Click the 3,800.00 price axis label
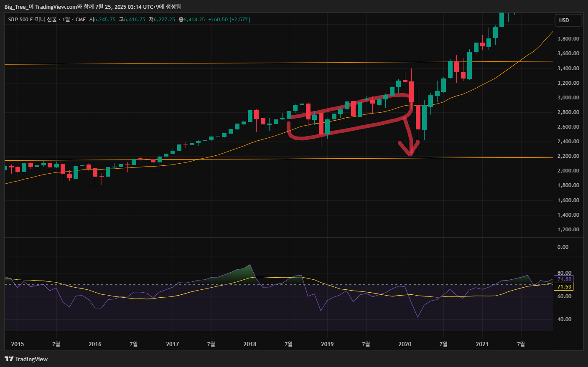 [x=568, y=39]
